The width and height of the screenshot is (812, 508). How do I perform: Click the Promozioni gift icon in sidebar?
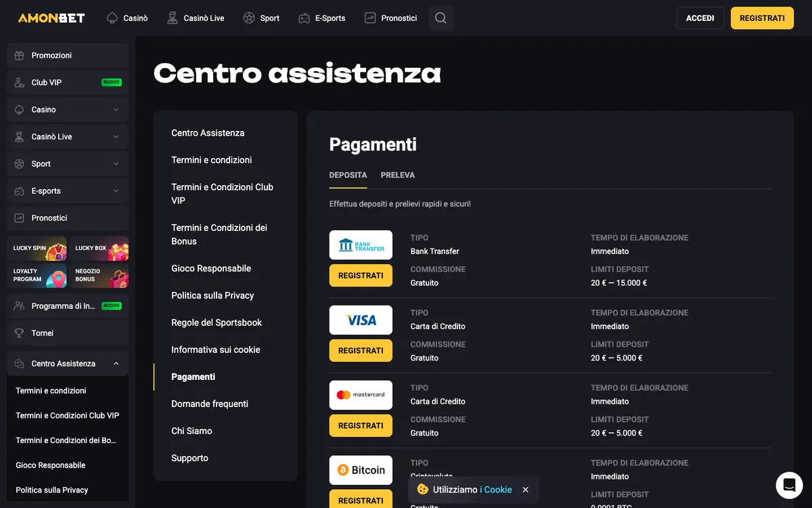[19, 56]
